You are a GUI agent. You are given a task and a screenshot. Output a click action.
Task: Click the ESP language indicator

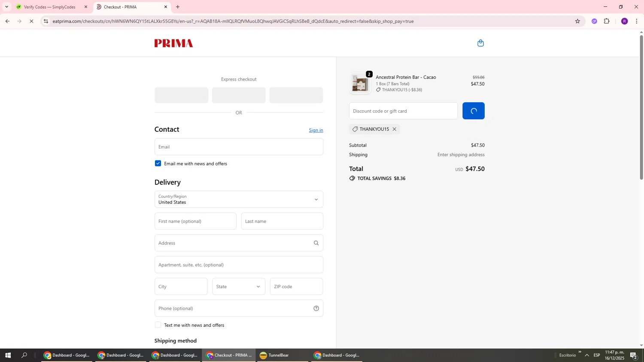(x=597, y=355)
